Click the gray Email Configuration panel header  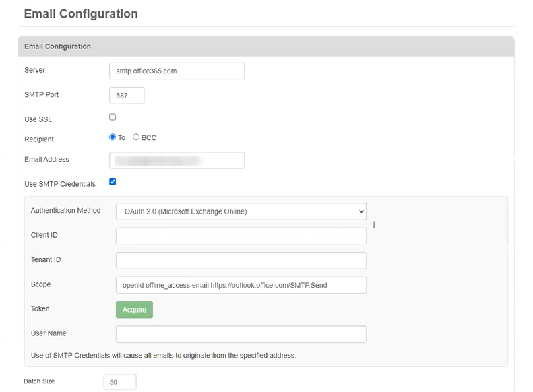pyautogui.click(x=265, y=46)
